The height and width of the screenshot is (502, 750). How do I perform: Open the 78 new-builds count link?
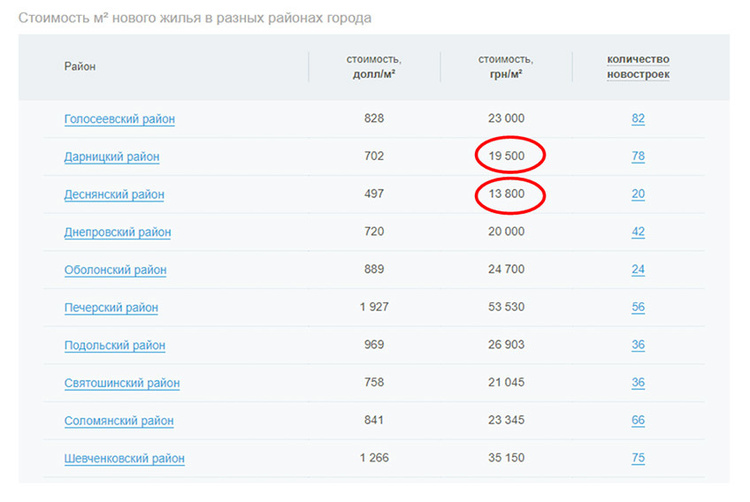point(638,156)
